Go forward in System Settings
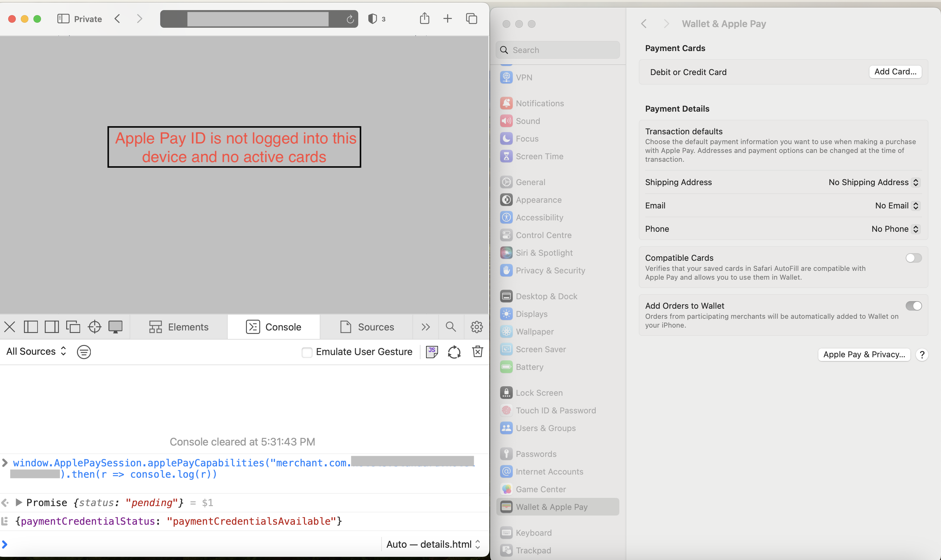 point(666,24)
